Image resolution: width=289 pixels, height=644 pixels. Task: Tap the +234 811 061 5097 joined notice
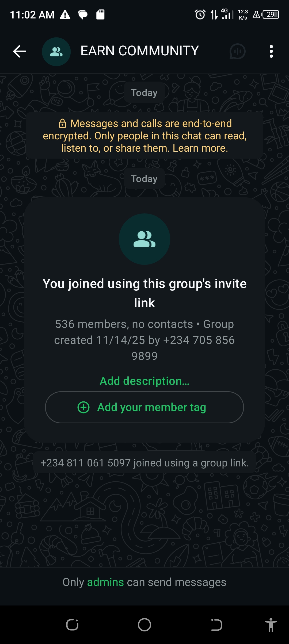[144, 463]
